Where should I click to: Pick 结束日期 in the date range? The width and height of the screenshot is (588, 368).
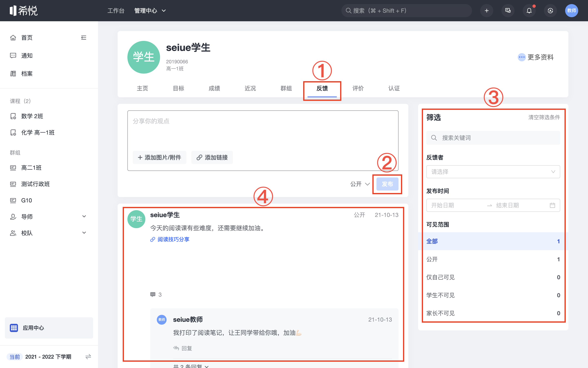pyautogui.click(x=507, y=205)
